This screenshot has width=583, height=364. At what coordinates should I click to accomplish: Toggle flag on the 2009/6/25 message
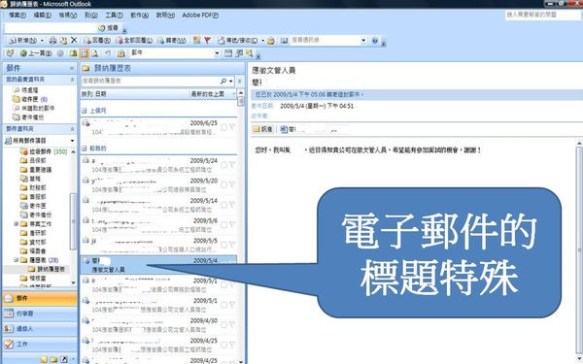point(232,127)
